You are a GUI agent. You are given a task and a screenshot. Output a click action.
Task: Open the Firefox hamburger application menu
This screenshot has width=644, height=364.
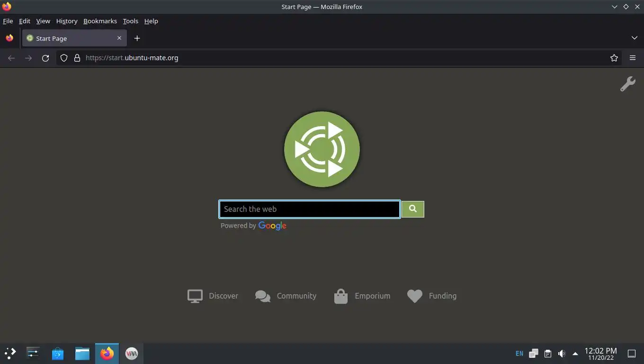(633, 58)
